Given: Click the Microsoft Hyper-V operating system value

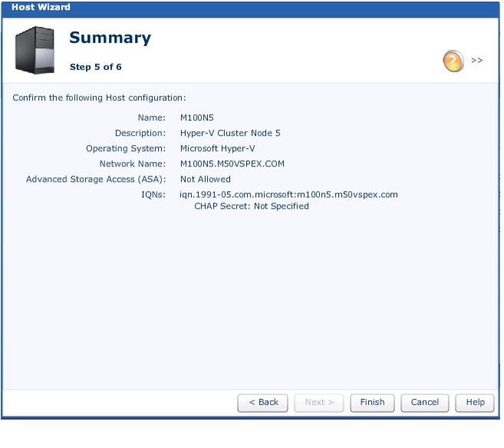Looking at the screenshot, I should (217, 149).
